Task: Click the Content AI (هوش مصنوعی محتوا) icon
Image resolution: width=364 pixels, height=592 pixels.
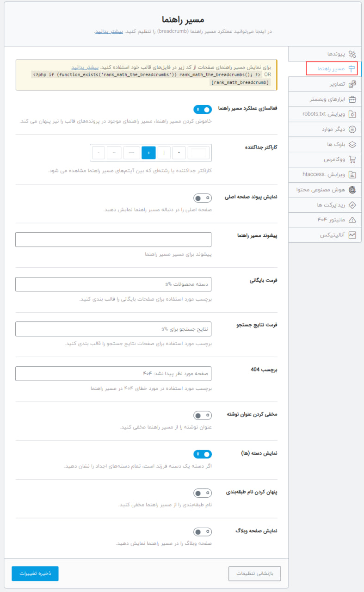Action: coord(352,190)
